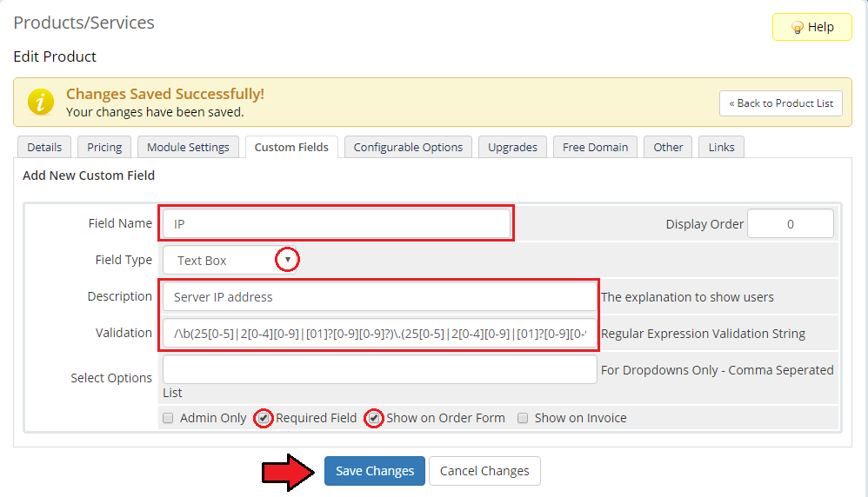868x497 pixels.
Task: Click the "Products/Services" page title
Action: pos(83,23)
